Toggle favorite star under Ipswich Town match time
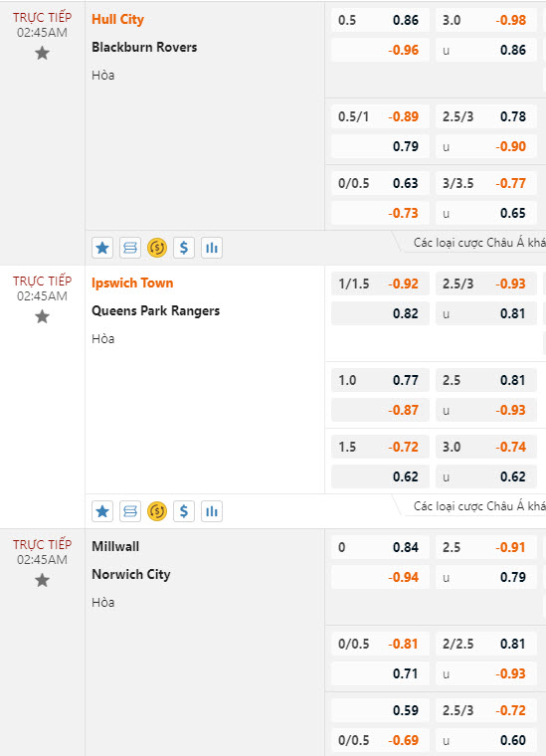The height and width of the screenshot is (756, 546). pyautogui.click(x=43, y=316)
